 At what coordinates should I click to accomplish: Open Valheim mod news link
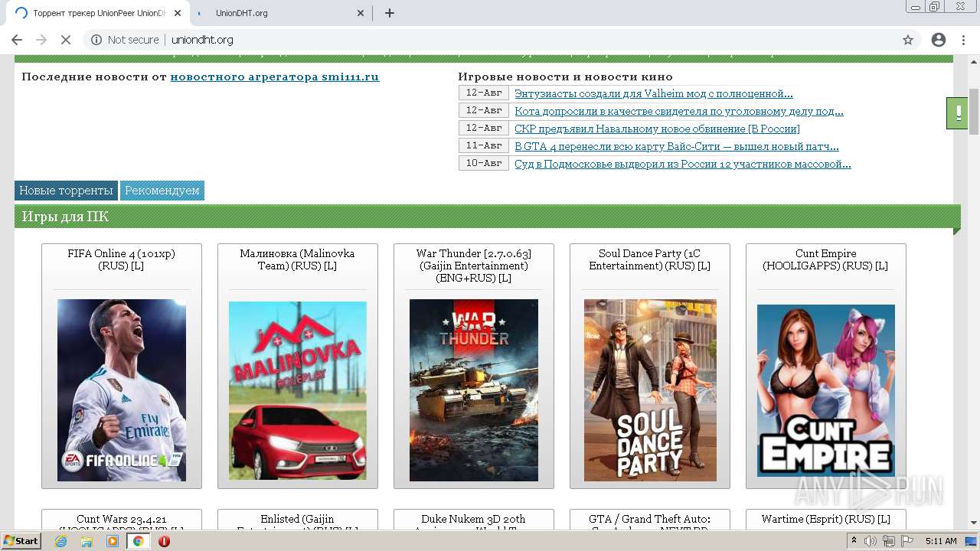click(x=653, y=93)
